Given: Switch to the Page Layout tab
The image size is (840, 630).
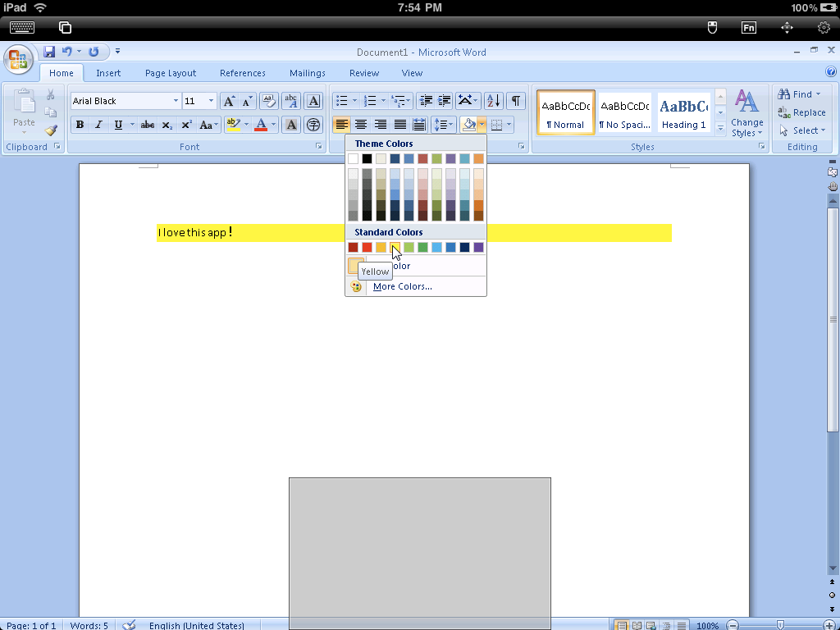Looking at the screenshot, I should click(x=171, y=73).
